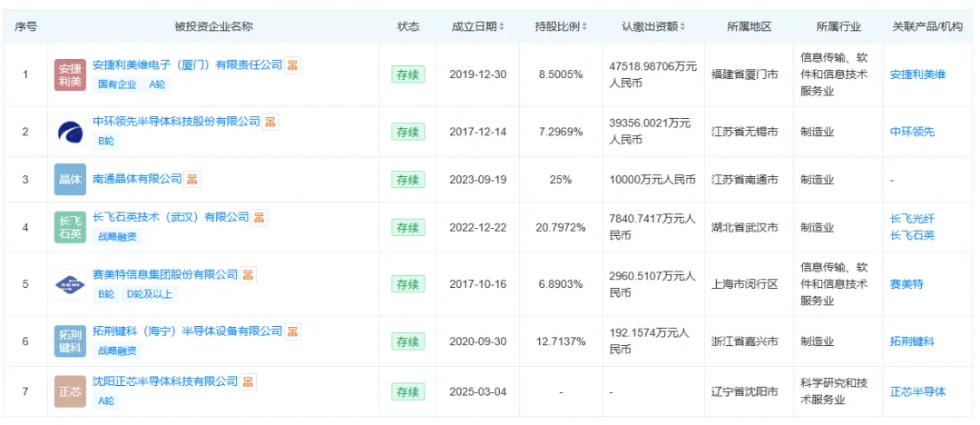Open related product 中环领先
The height and width of the screenshot is (425, 980).
(912, 132)
